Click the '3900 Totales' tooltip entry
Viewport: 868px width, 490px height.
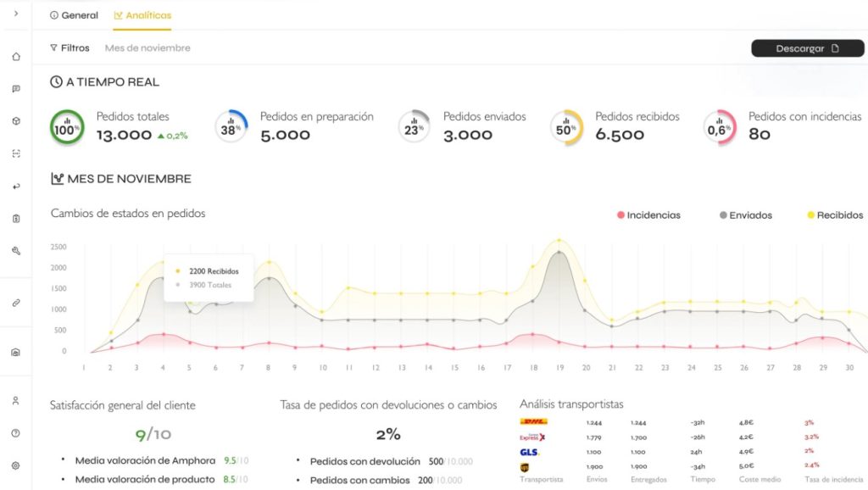pyautogui.click(x=204, y=285)
